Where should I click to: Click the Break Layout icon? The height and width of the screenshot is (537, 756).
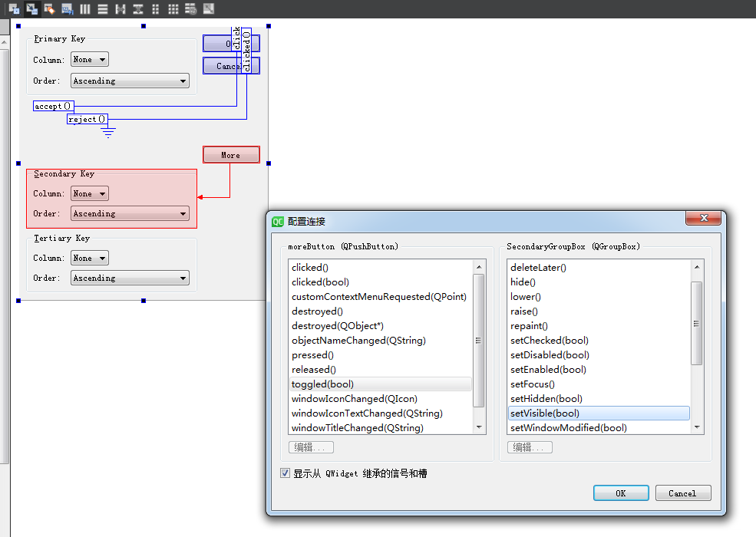[191, 8]
